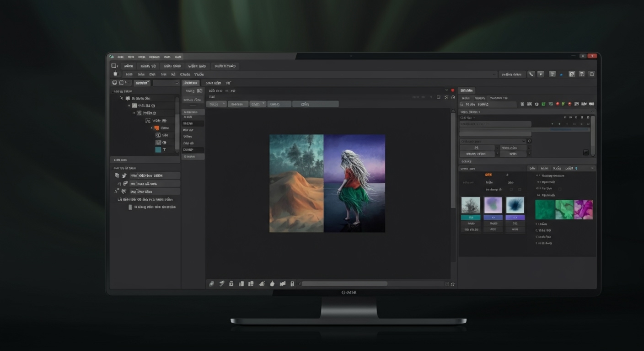Select the brush tool in the bottom toolbar
The width and height of the screenshot is (644, 351).
click(222, 283)
